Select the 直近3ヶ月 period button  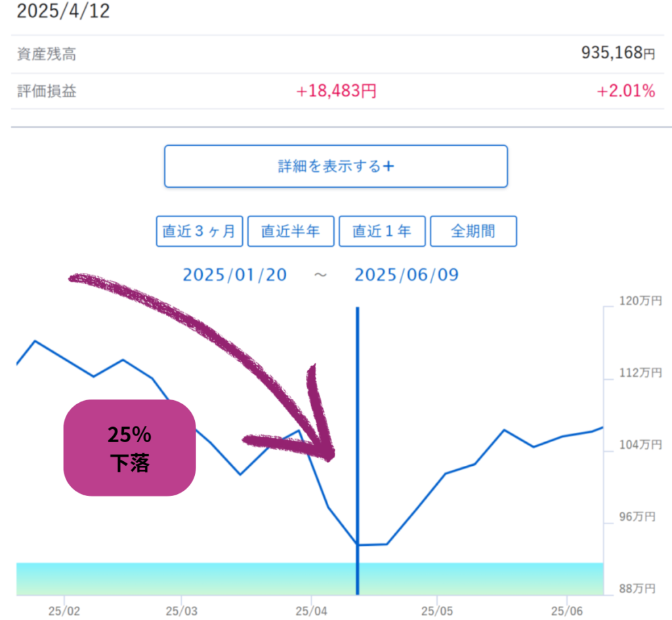(199, 232)
